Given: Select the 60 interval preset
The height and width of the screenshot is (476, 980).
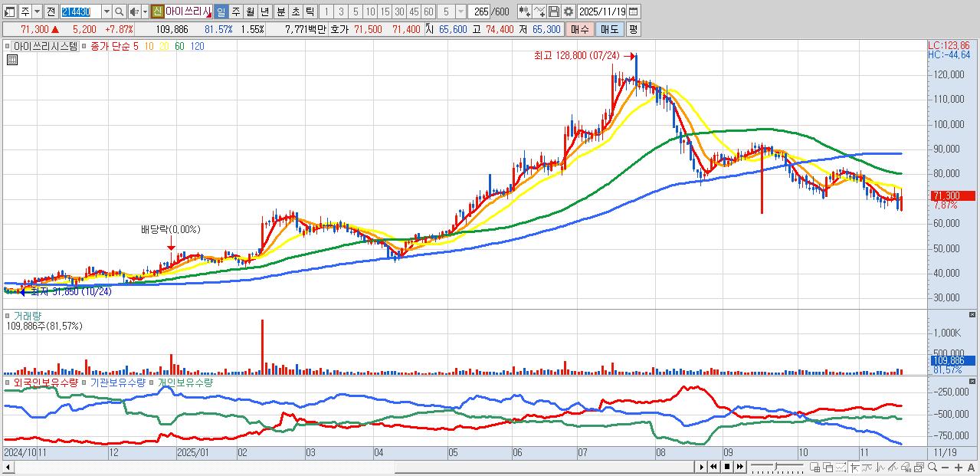Looking at the screenshot, I should click(428, 11).
